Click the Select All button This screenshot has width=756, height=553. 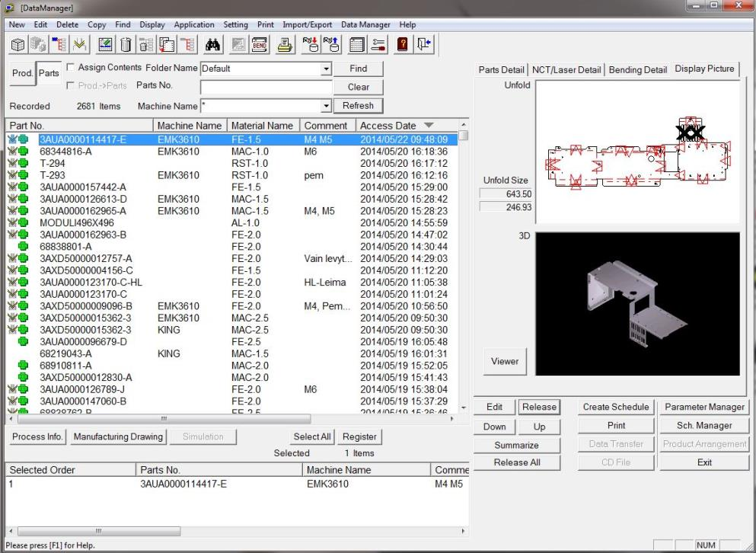(x=312, y=436)
